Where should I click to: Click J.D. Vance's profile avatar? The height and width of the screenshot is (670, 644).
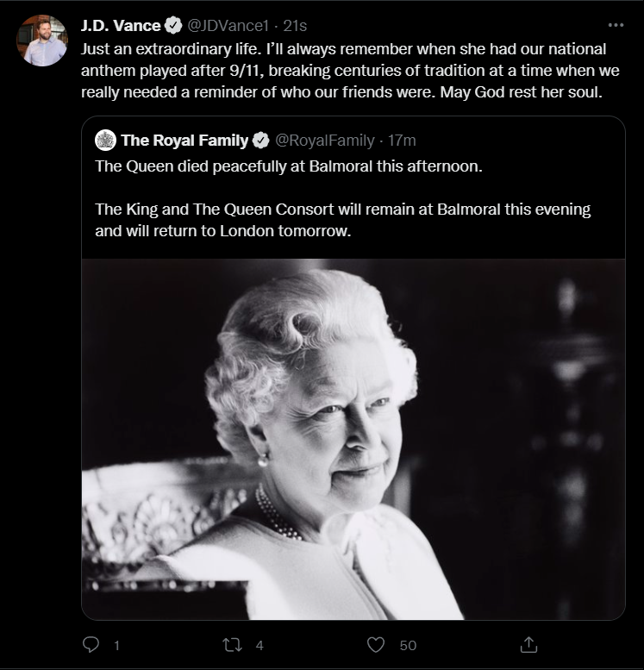click(42, 41)
